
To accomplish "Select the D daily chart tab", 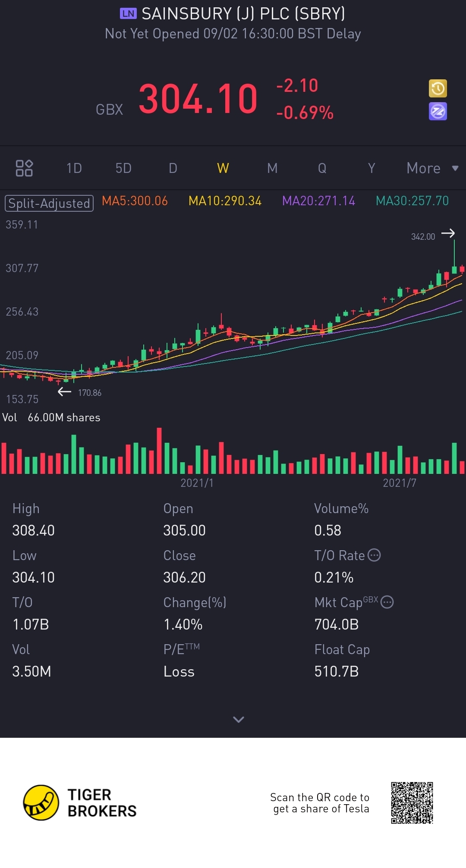I will [173, 168].
